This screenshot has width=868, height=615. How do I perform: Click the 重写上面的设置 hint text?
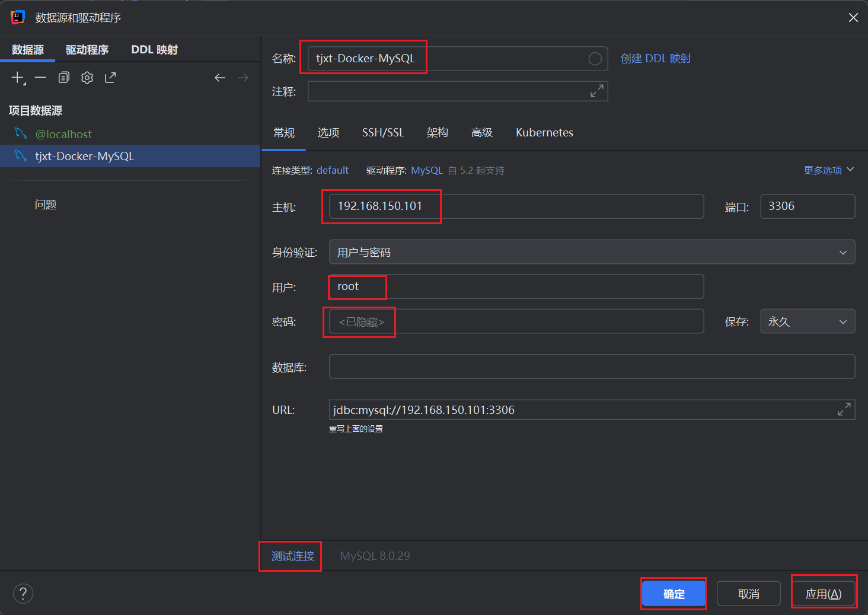pos(356,429)
